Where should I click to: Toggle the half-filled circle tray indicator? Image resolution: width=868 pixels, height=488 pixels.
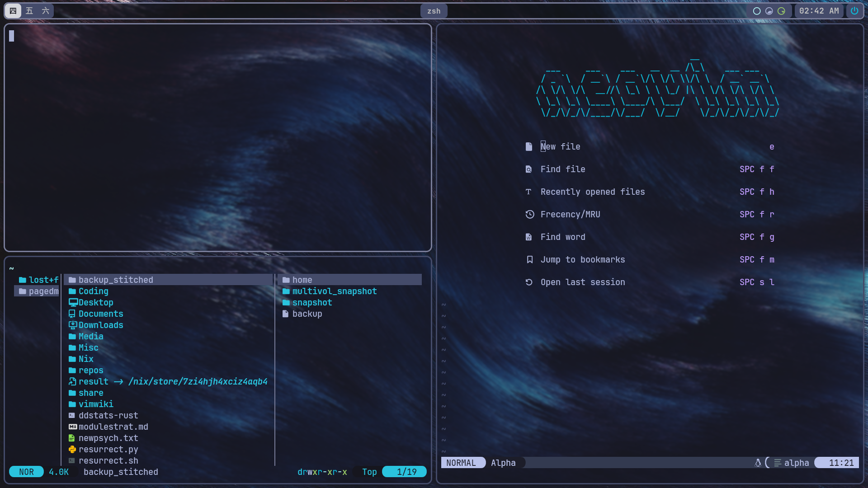click(769, 11)
